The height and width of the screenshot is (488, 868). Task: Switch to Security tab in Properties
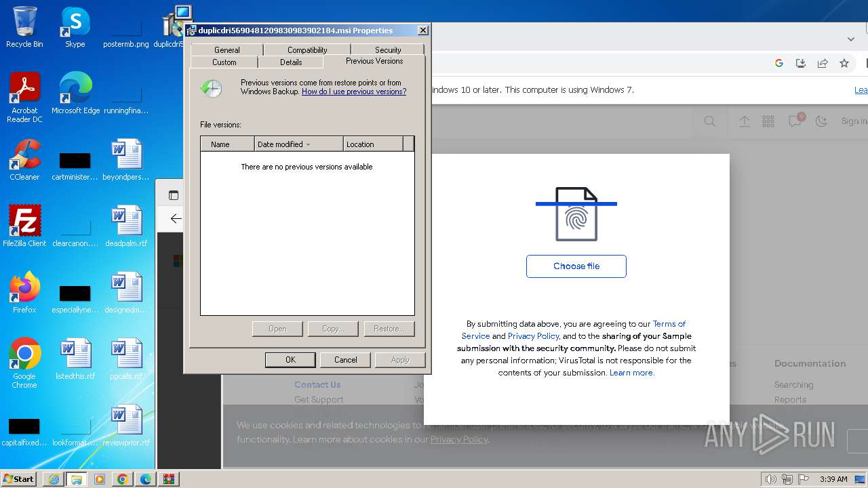(388, 50)
